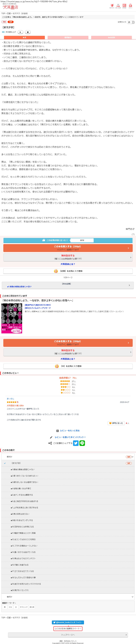Click the ログイン lock icon in header
Image resolution: width=136 pixels, height=644 pixels.
130,6
